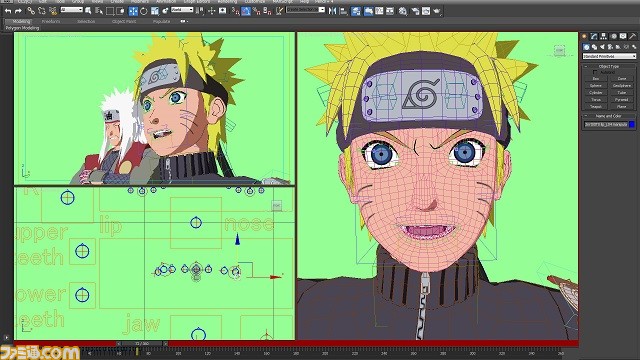Toggle the AutoGrid checkbox

click(x=595, y=72)
